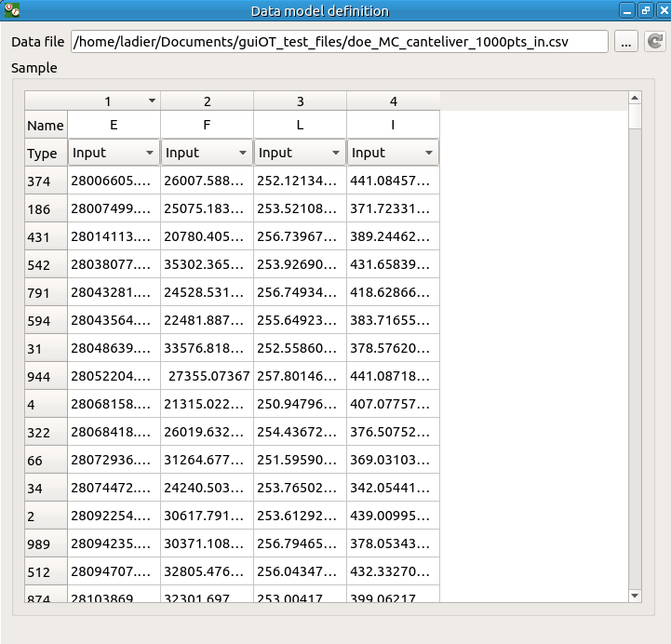The height and width of the screenshot is (644, 671).
Task: Select cell 27355.07367 in row 944
Action: coord(207,377)
